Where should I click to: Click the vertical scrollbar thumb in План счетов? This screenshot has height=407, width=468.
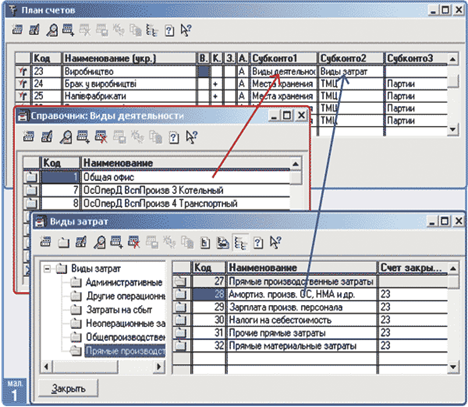point(453,80)
